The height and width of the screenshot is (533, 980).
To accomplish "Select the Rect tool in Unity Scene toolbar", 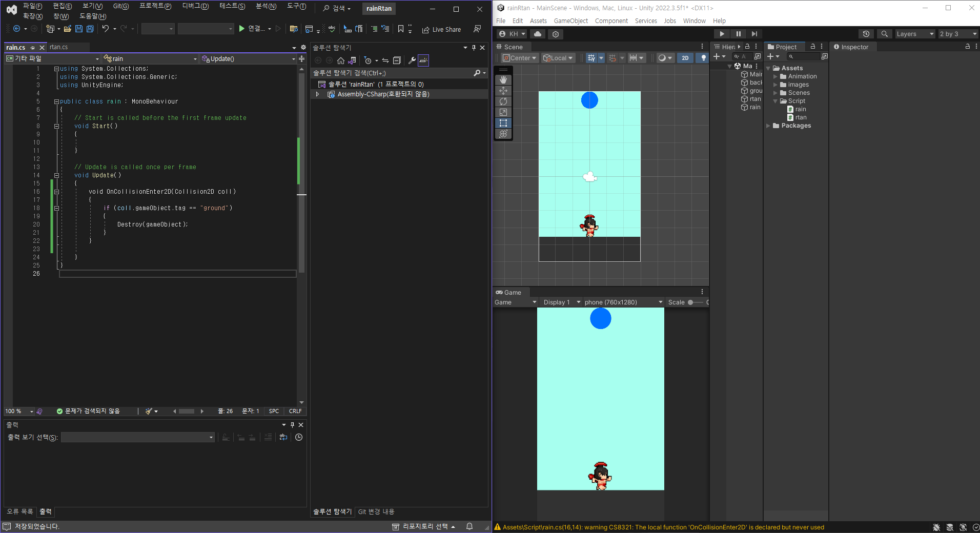I will click(503, 123).
